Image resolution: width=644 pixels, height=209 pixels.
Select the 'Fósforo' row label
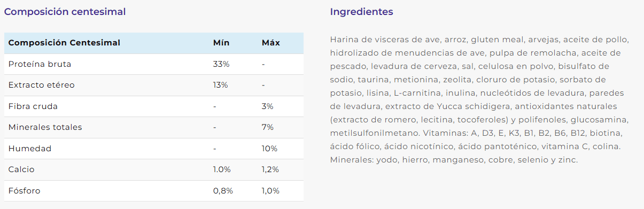point(24,191)
